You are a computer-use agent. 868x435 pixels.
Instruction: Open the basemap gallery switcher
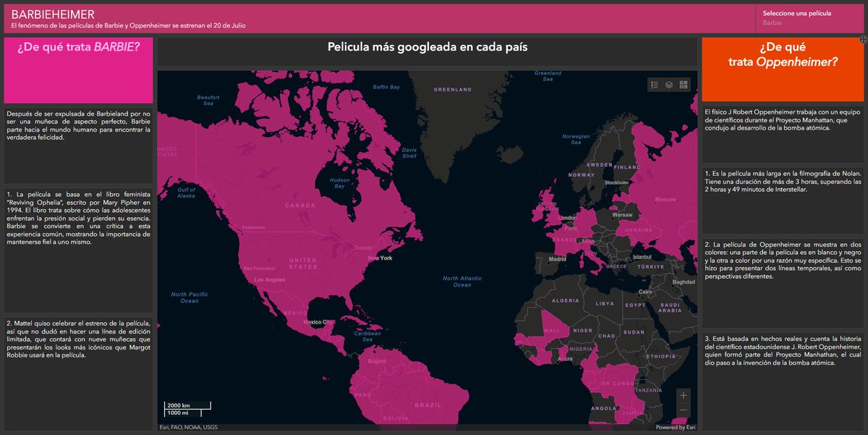pos(684,85)
